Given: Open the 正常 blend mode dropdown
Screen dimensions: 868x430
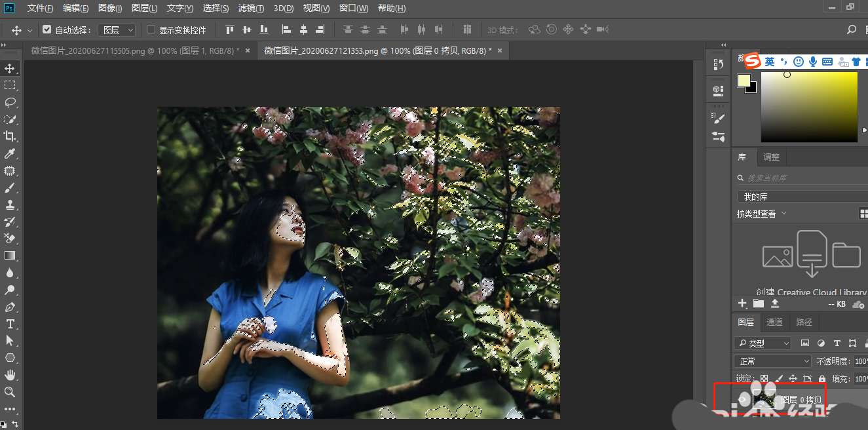Looking at the screenshot, I should (x=773, y=361).
